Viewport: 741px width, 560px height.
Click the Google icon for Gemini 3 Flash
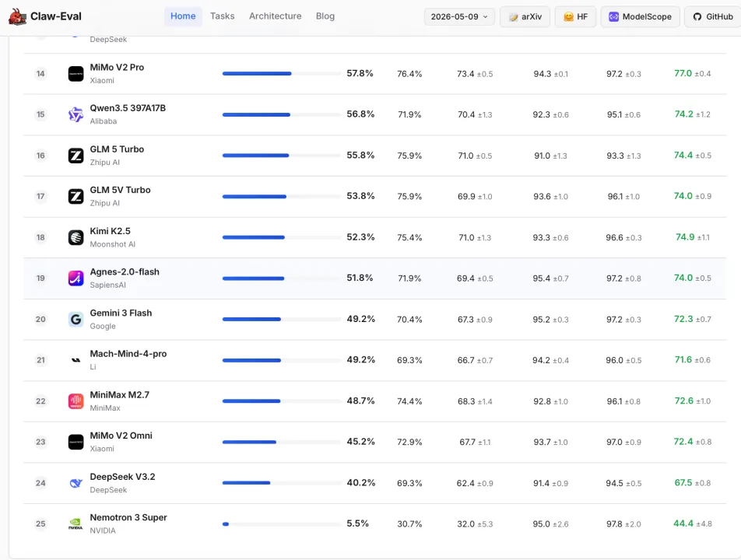pyautogui.click(x=76, y=319)
